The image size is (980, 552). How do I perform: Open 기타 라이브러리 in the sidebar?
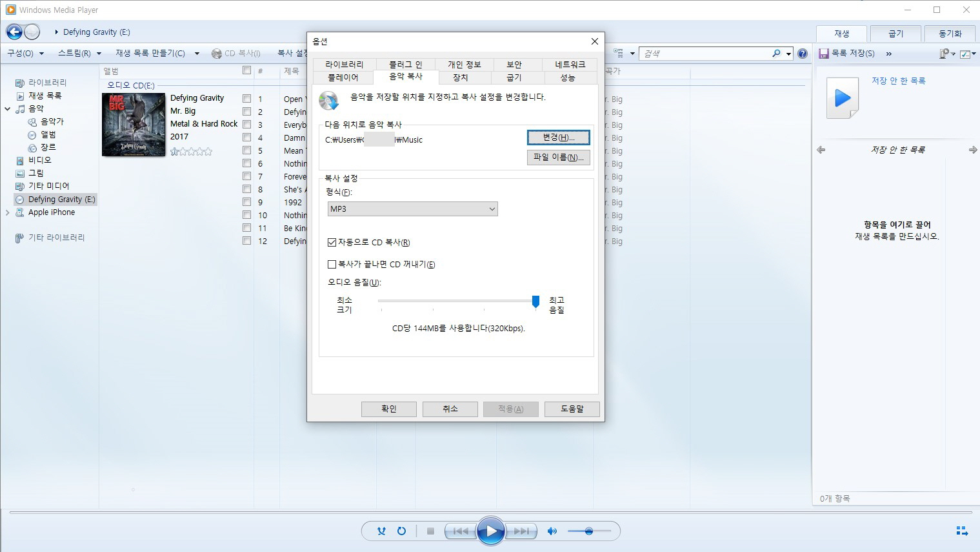pyautogui.click(x=56, y=238)
